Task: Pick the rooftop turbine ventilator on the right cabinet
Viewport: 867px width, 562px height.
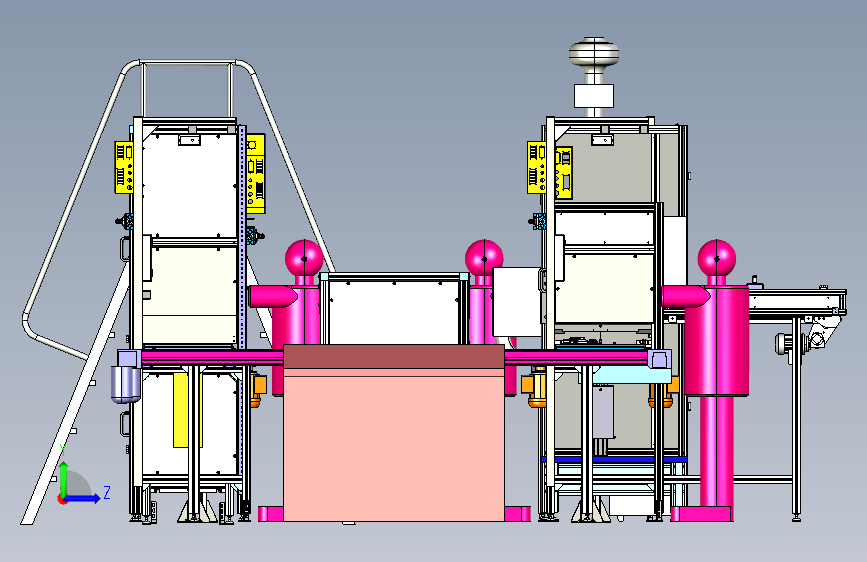Action: point(594,54)
